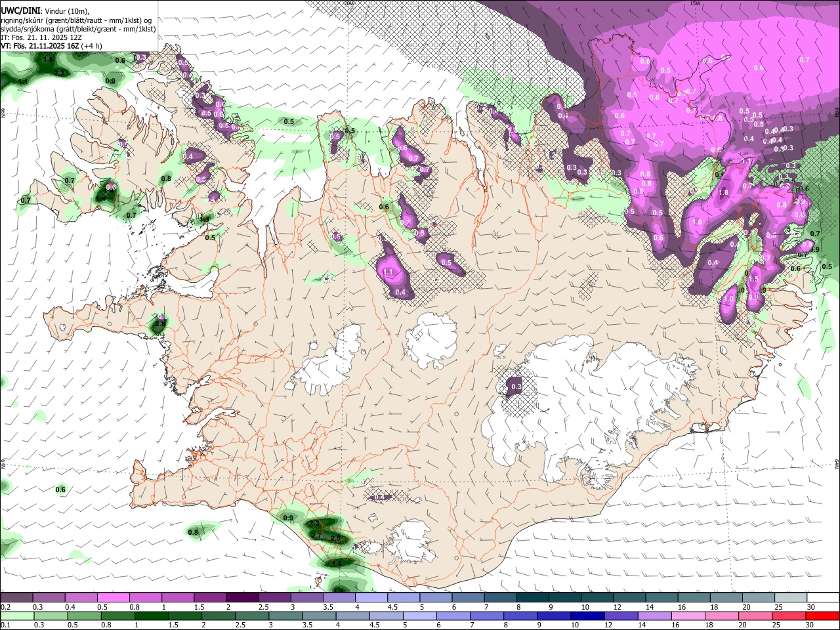The height and width of the screenshot is (630, 840).
Task: Click the 1.5 snow value in the East Fjords
Action: [x=753, y=279]
